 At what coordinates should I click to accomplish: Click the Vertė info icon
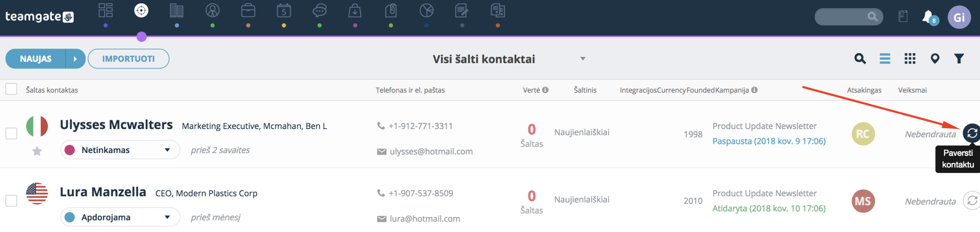coord(546,90)
